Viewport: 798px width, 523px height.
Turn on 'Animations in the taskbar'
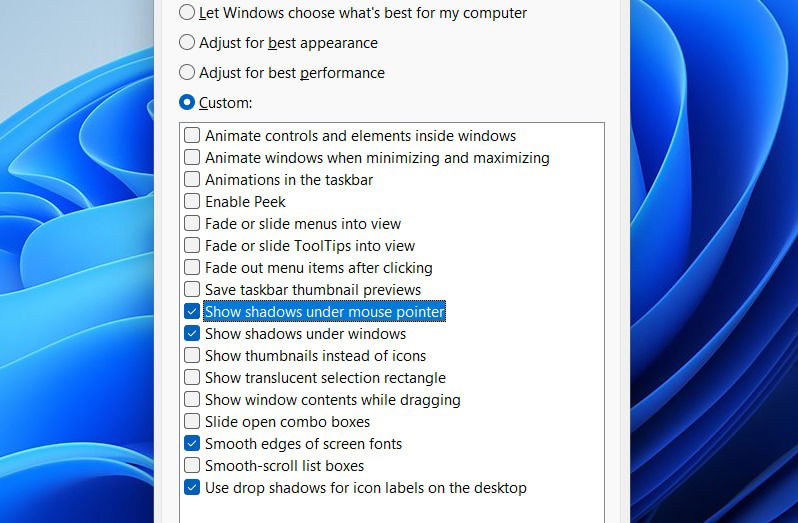point(192,179)
